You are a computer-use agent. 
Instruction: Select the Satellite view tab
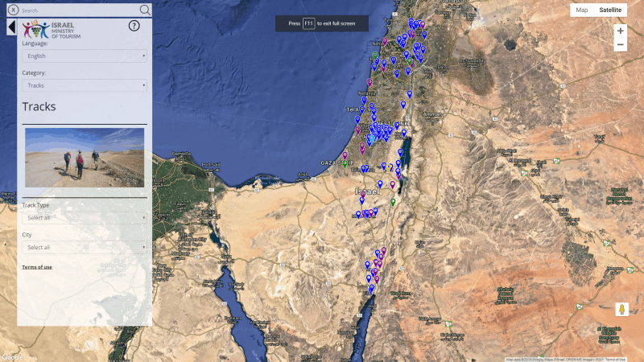coord(611,10)
